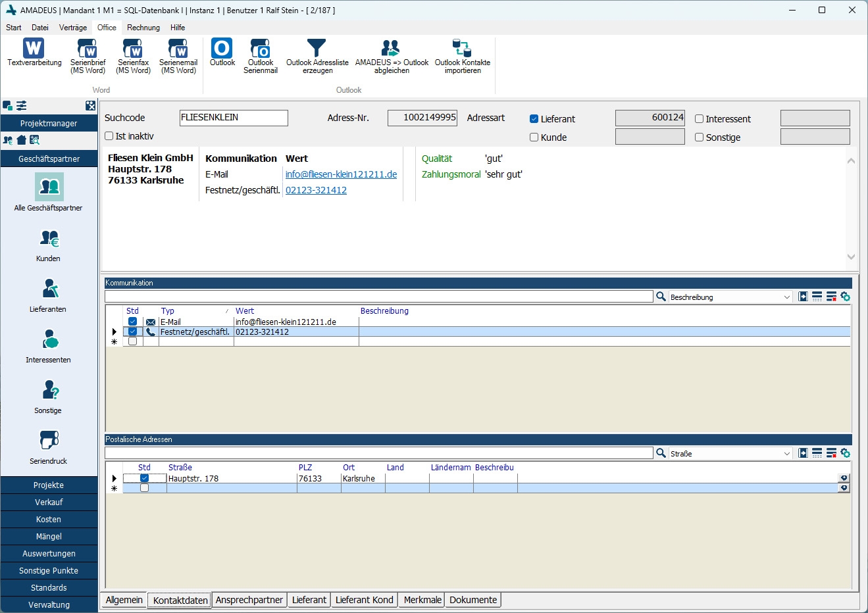Select Seriendruck sidebar icon
This screenshot has height=613, width=868.
coord(49,441)
